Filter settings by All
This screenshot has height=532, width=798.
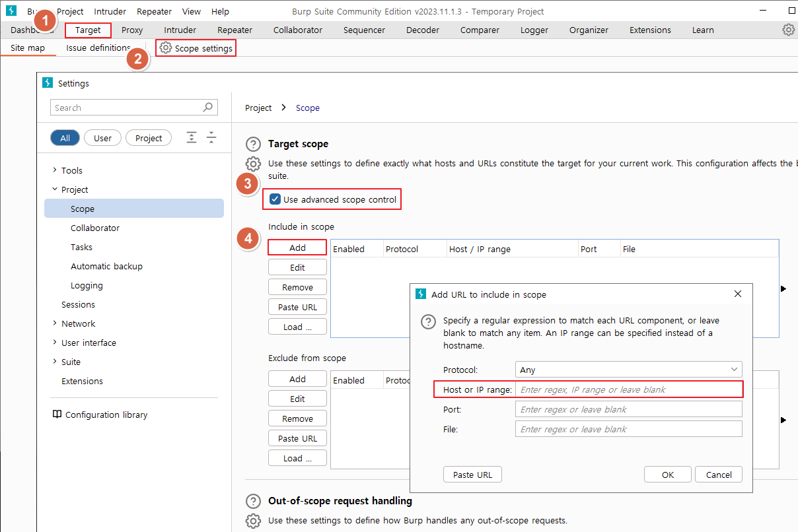pyautogui.click(x=65, y=138)
